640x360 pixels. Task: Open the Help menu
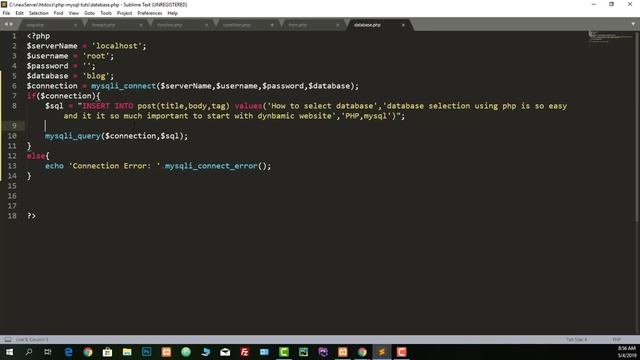[172, 13]
